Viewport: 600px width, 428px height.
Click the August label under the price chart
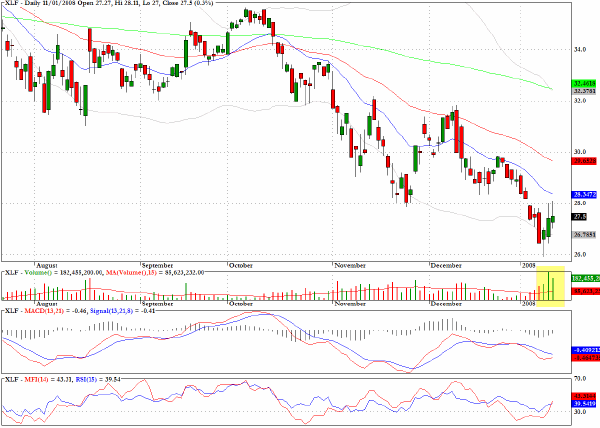tap(47, 265)
